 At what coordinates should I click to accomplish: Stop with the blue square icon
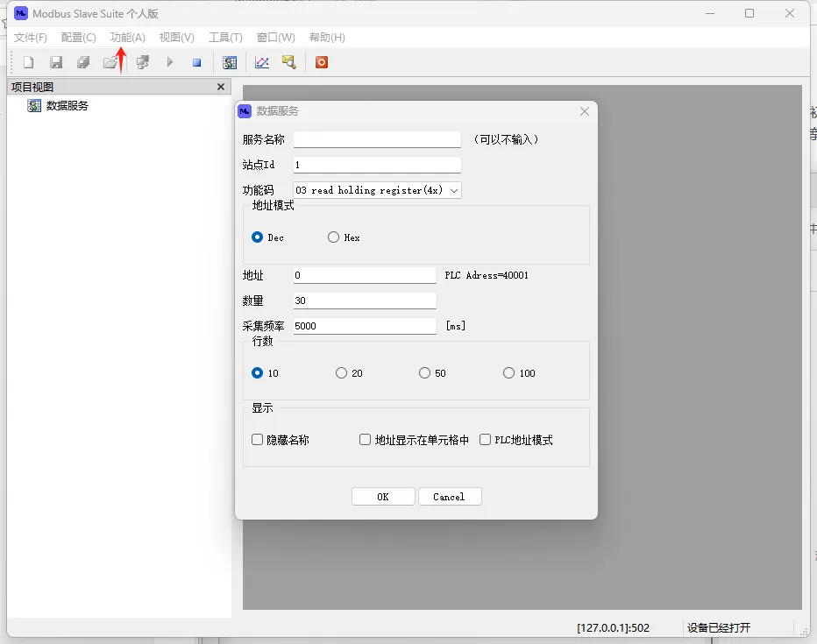click(197, 62)
